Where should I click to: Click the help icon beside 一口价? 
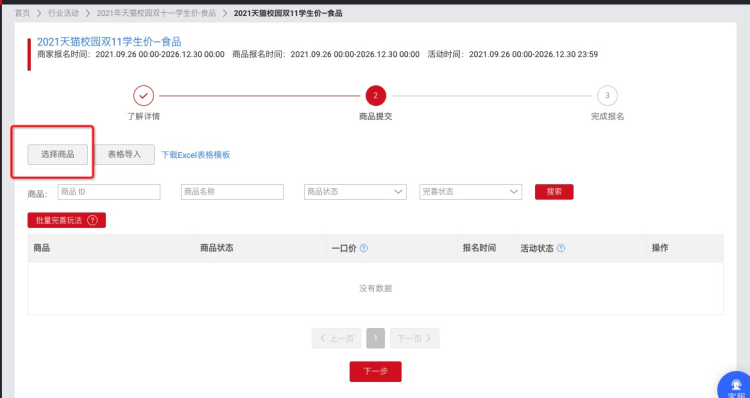click(364, 248)
